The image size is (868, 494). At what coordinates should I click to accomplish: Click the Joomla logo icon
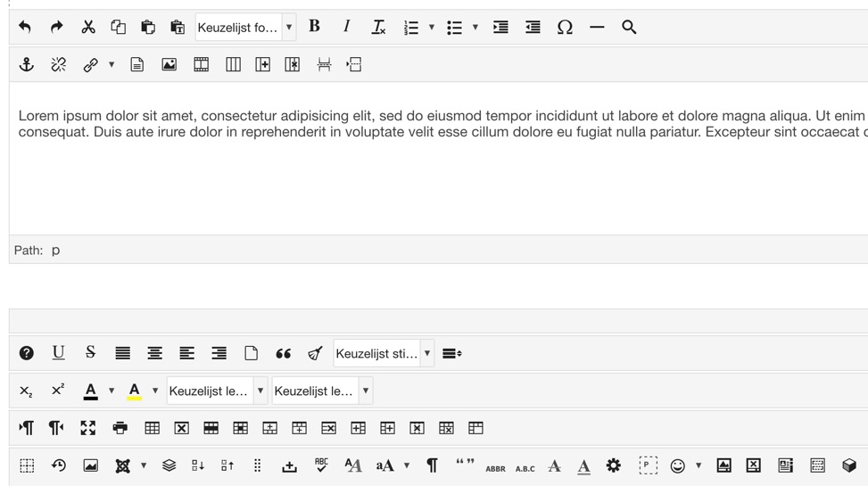pyautogui.click(x=122, y=465)
